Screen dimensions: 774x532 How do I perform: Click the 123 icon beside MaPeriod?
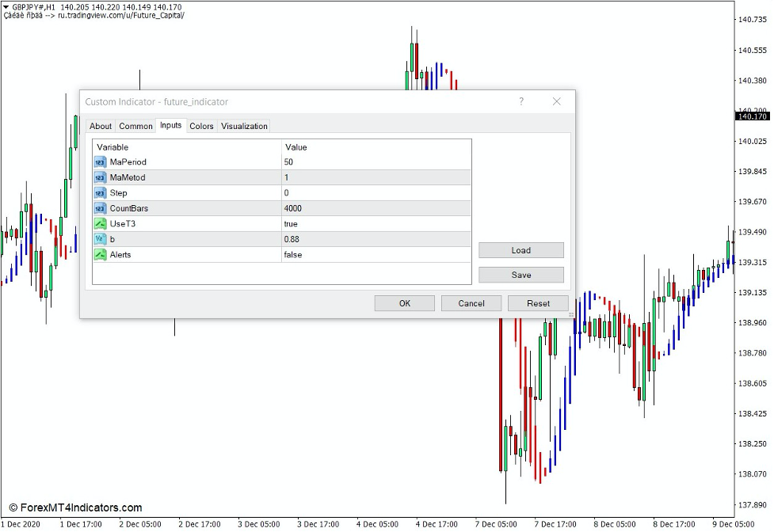point(100,161)
